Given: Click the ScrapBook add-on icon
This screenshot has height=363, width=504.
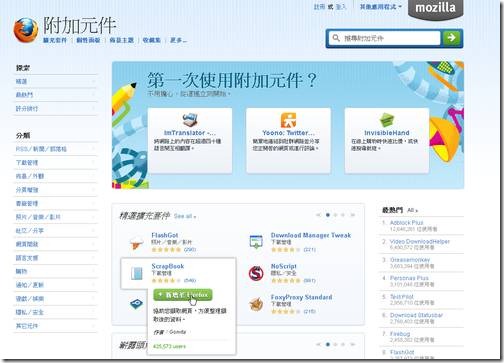Looking at the screenshot, I should (x=137, y=273).
